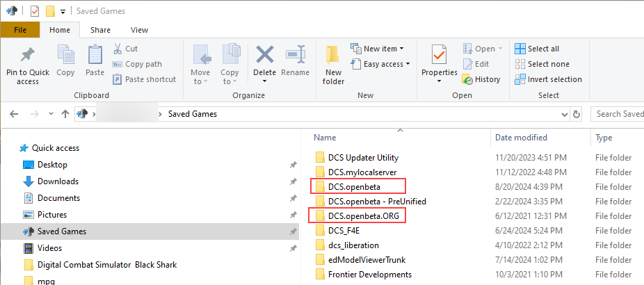644x285 pixels.
Task: Unpin Desktop using its pin icon
Action: [x=293, y=165]
